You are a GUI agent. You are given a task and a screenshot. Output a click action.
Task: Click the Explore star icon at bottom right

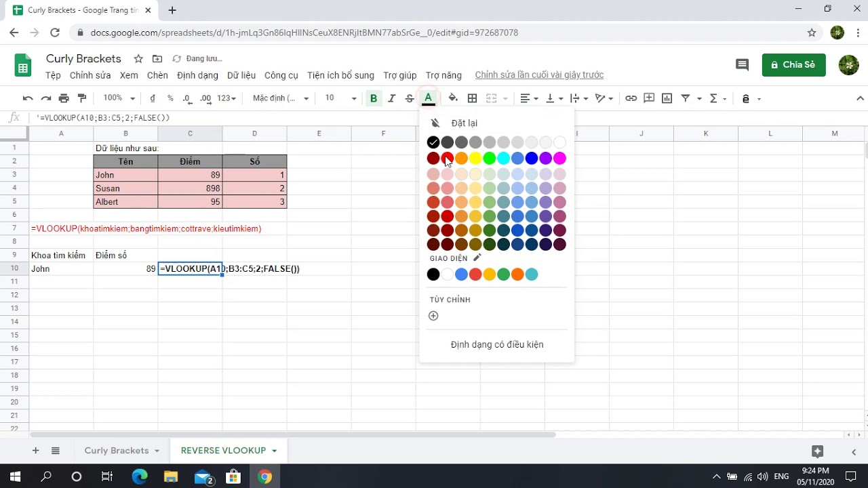[x=817, y=451]
